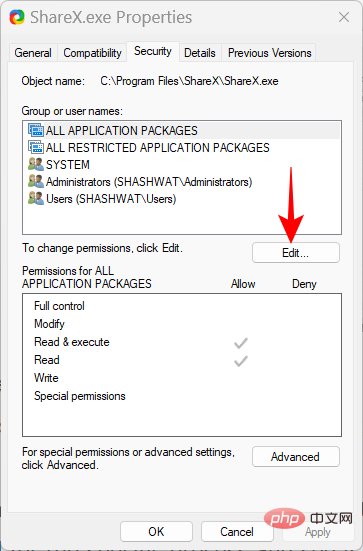Select ALL RESTRICTED APPLICATION PACKAGES icon
The height and width of the screenshot is (551, 363).
pyautogui.click(x=36, y=147)
